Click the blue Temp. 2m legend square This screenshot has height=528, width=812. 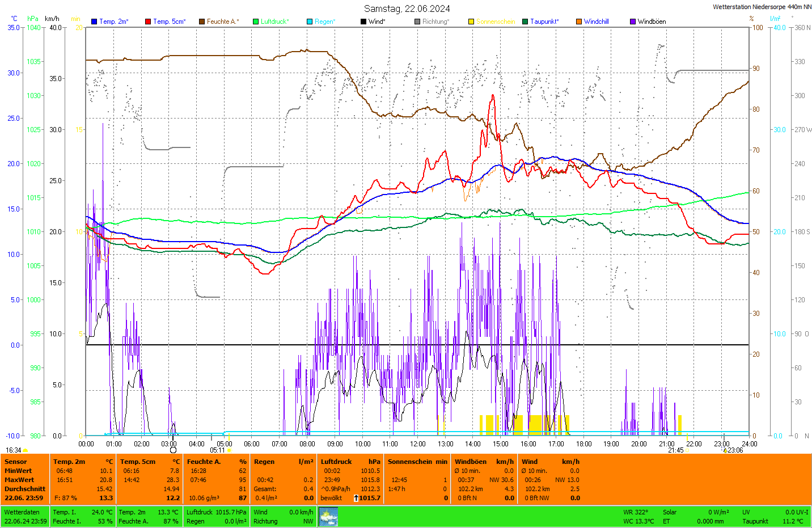click(x=94, y=22)
